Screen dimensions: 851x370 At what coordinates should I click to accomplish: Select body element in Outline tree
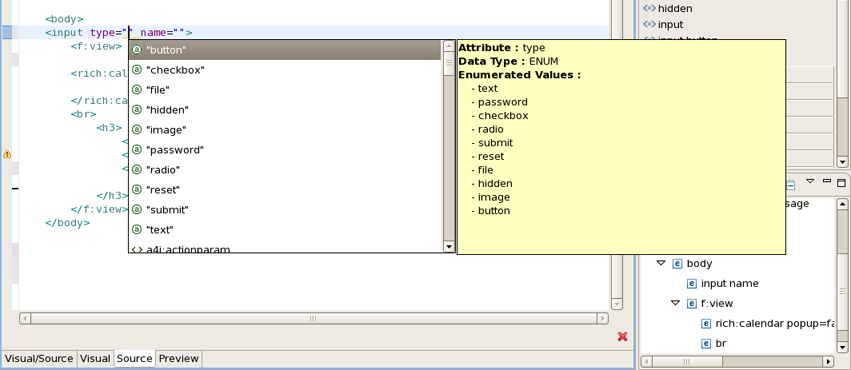[x=692, y=264]
